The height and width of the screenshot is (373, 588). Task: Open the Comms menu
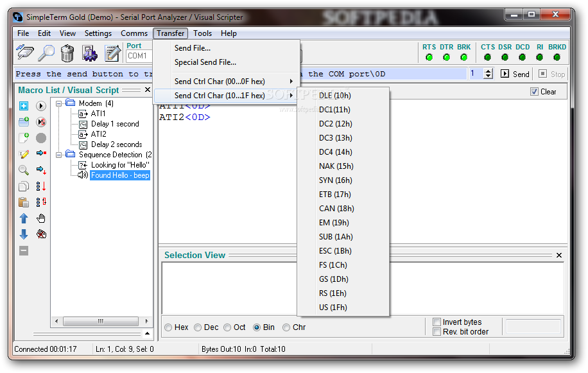(x=134, y=33)
